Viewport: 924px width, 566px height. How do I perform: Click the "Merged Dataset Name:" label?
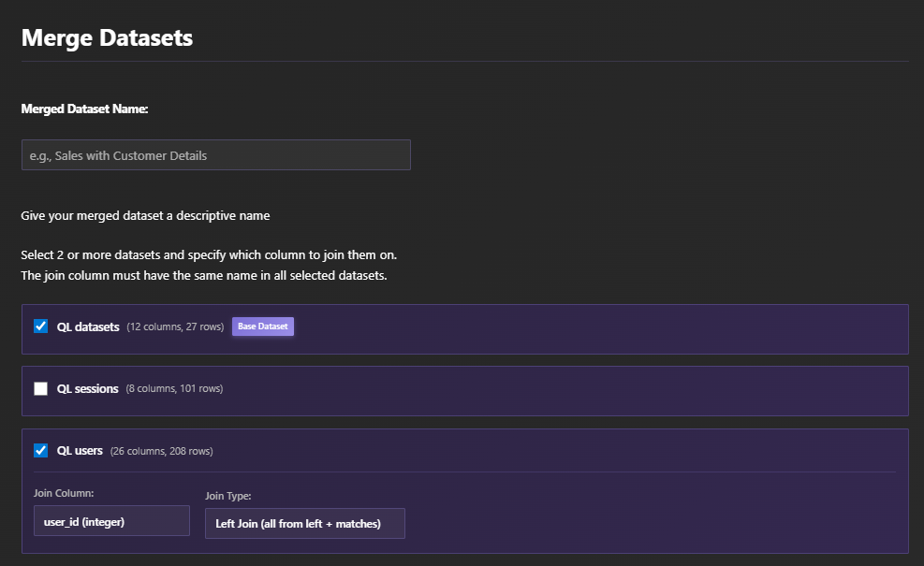pyautogui.click(x=84, y=109)
